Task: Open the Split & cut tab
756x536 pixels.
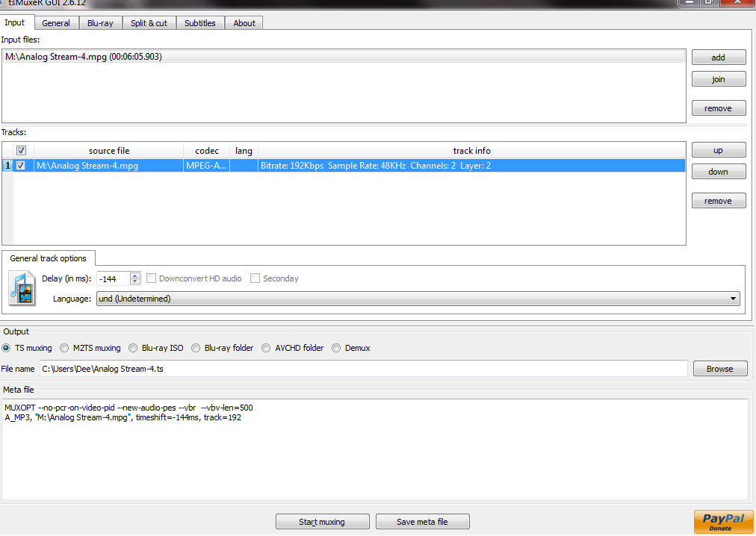Action: (x=149, y=23)
